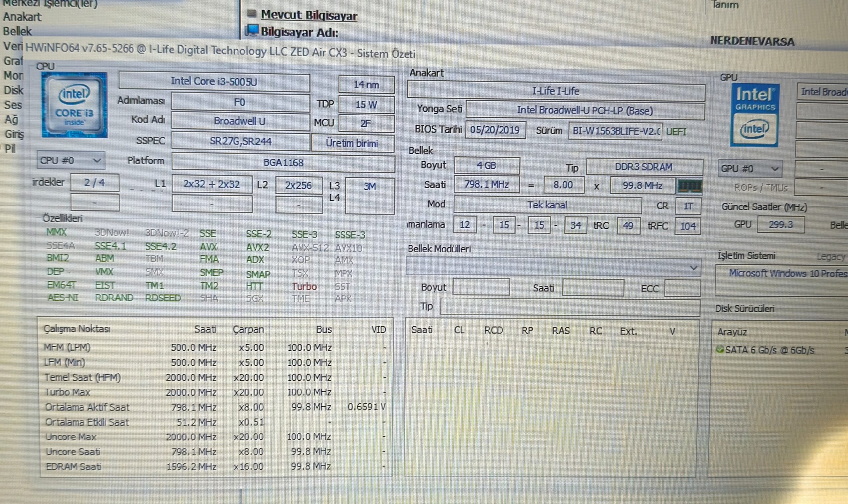Click the Çarpan column header
The image size is (848, 504).
248,329
